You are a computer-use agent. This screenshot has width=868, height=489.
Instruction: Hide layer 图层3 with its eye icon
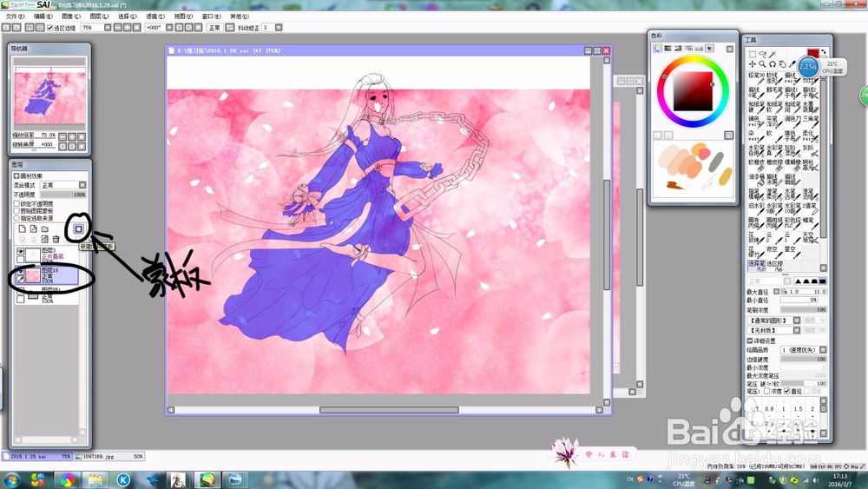pyautogui.click(x=21, y=251)
